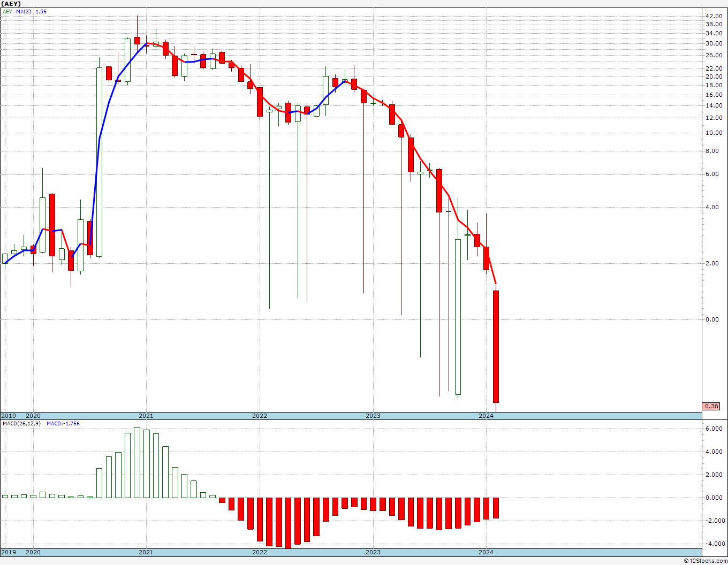Select the moving average value 1.56

(x=41, y=11)
